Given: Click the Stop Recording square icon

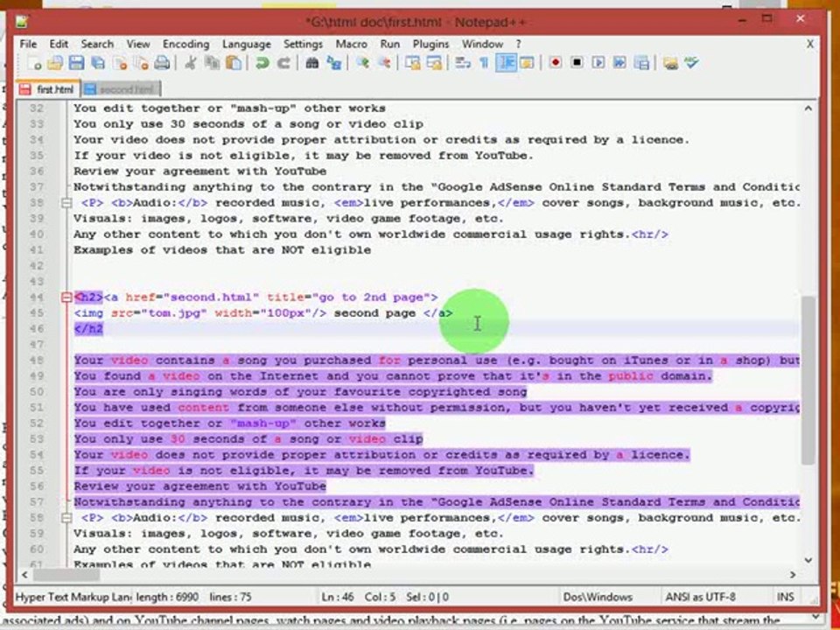Looking at the screenshot, I should 577,63.
